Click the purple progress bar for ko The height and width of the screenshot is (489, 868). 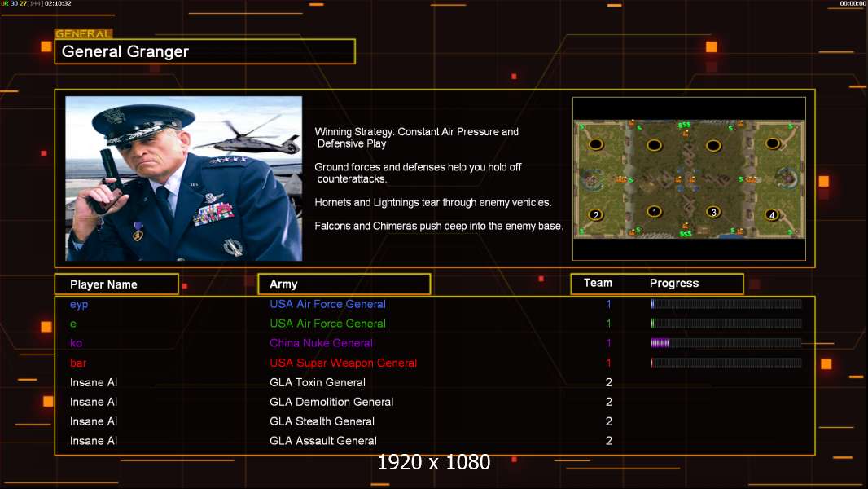click(x=726, y=343)
